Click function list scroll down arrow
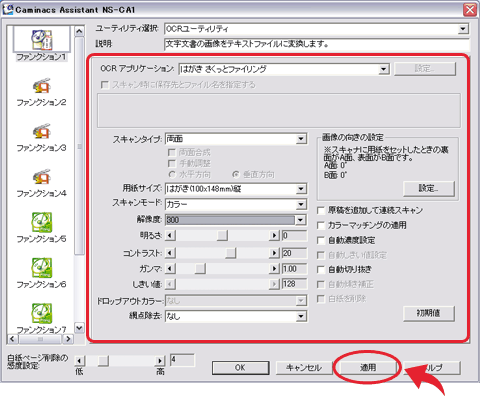480x396 pixels. coord(79,328)
